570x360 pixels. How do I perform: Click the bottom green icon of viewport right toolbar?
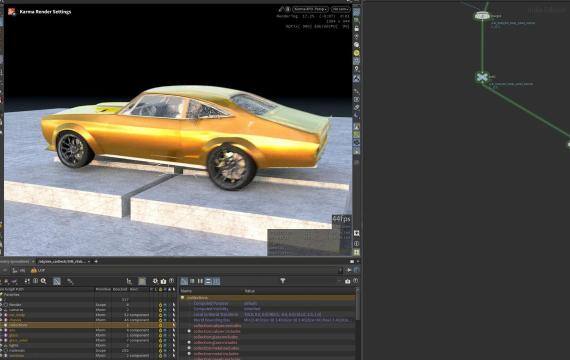coord(357,252)
